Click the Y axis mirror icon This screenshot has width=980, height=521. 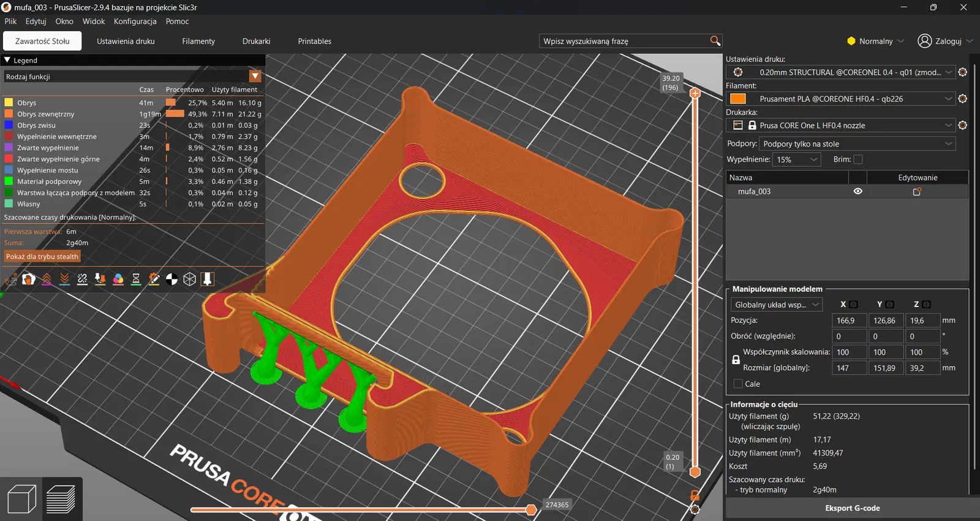click(890, 305)
